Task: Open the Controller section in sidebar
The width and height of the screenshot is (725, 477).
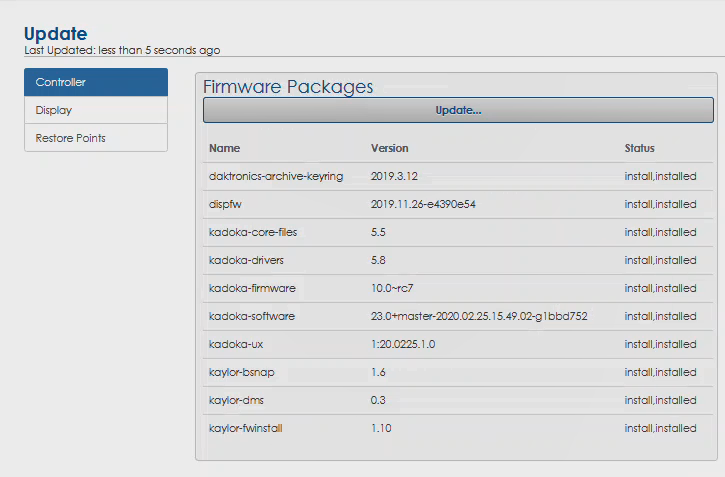Action: tap(96, 82)
